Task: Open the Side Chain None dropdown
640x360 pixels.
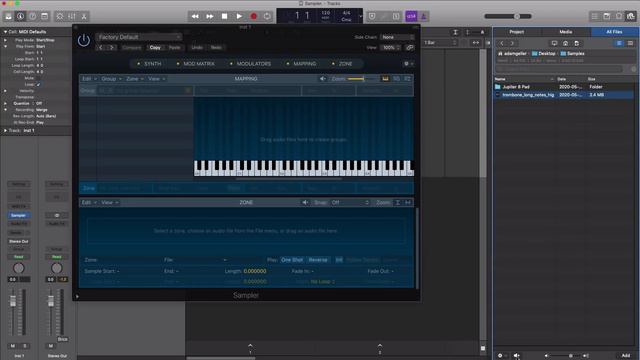Action: point(397,37)
